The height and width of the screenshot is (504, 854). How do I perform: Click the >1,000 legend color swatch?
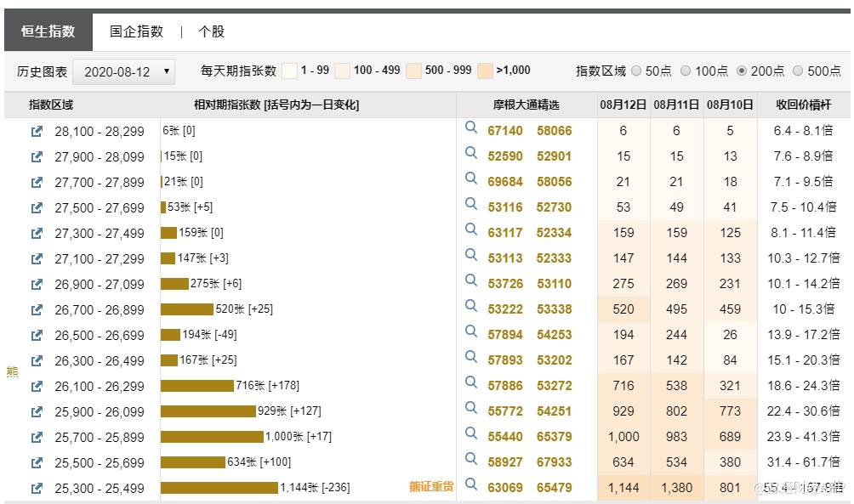pyautogui.click(x=485, y=71)
